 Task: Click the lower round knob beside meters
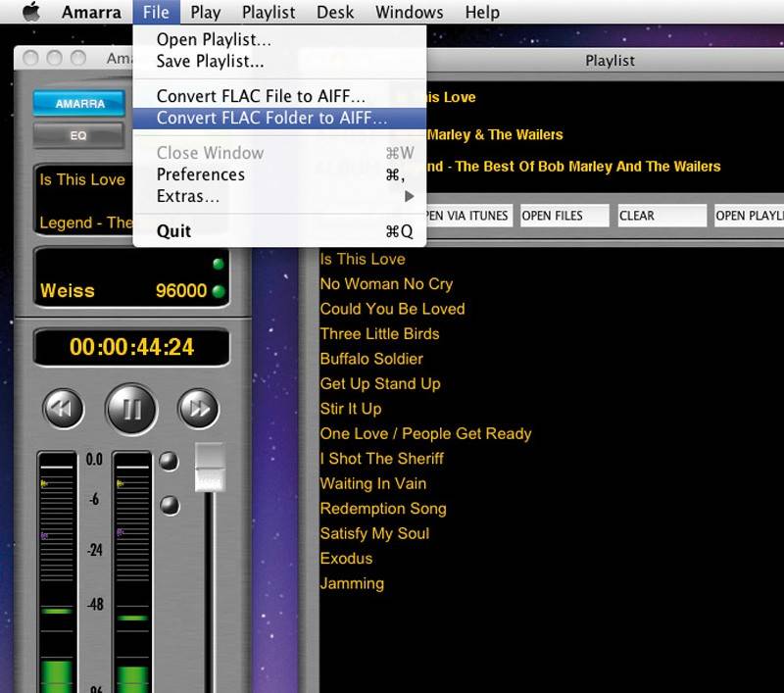click(170, 505)
